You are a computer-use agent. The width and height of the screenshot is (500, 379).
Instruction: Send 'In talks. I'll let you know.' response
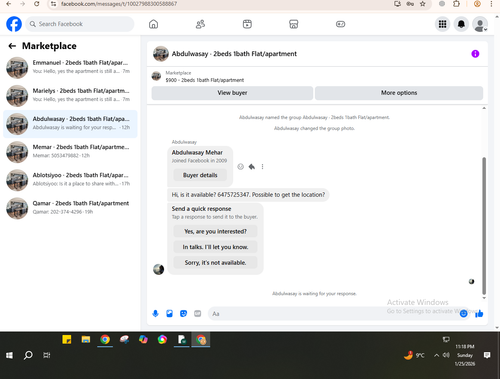(x=215, y=247)
